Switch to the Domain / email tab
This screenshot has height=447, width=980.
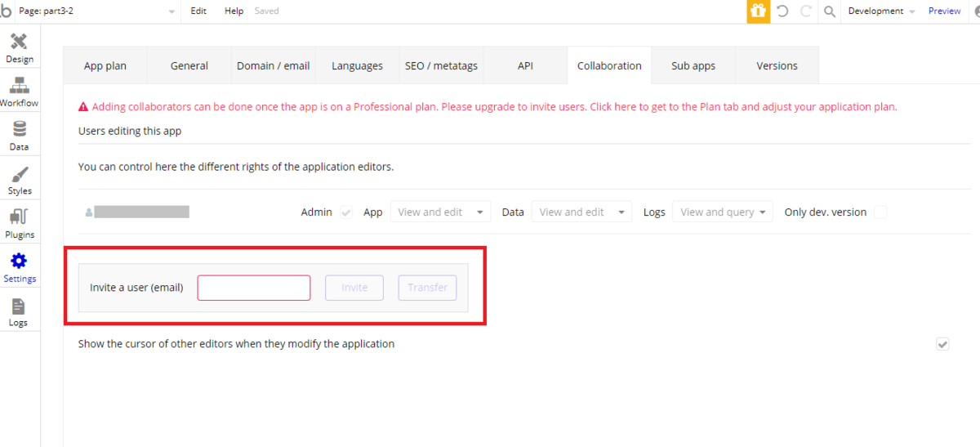(x=274, y=66)
